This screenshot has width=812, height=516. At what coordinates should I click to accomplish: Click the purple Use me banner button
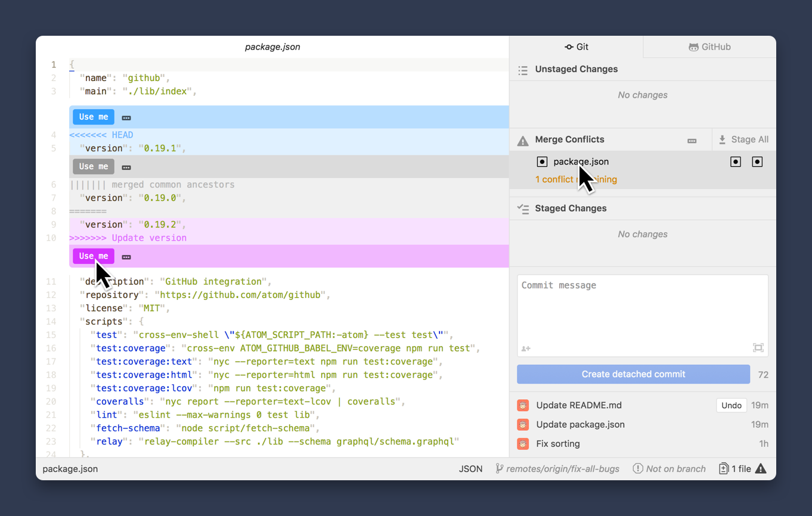(x=94, y=256)
